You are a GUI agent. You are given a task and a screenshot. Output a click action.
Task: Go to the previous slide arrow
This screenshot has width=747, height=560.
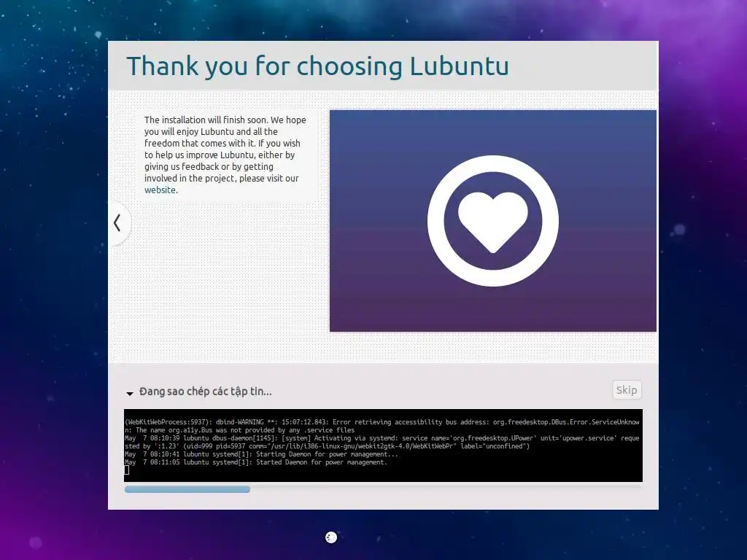pyautogui.click(x=117, y=223)
